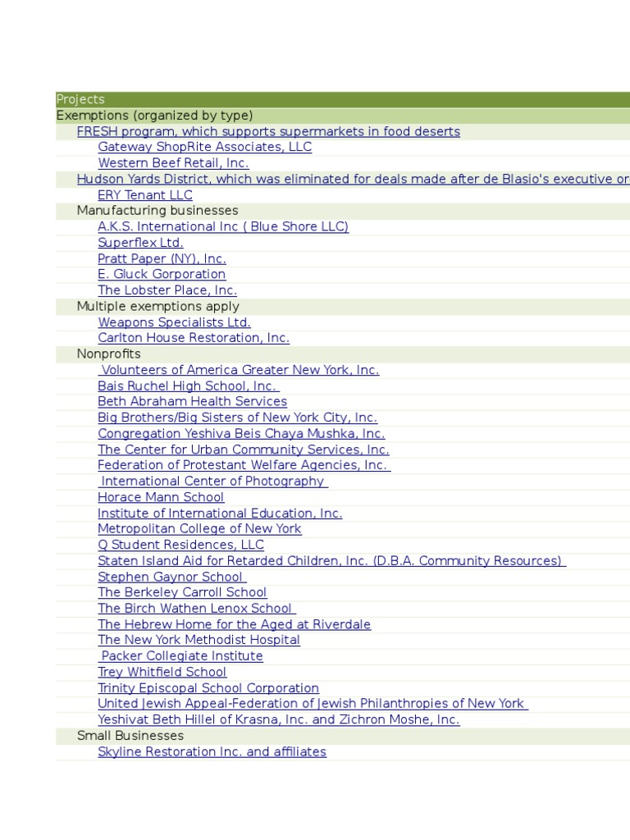Open Trey Whitfield School link
This screenshot has height=840, width=630.
pyautogui.click(x=162, y=673)
